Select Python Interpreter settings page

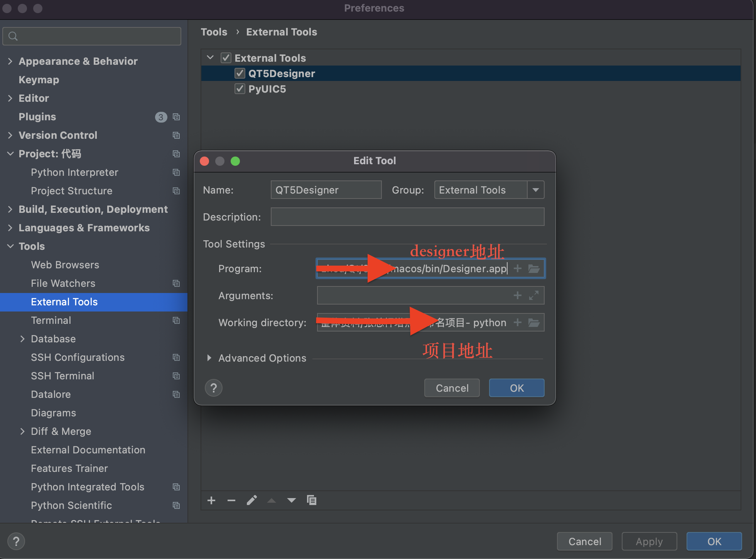pos(74,172)
